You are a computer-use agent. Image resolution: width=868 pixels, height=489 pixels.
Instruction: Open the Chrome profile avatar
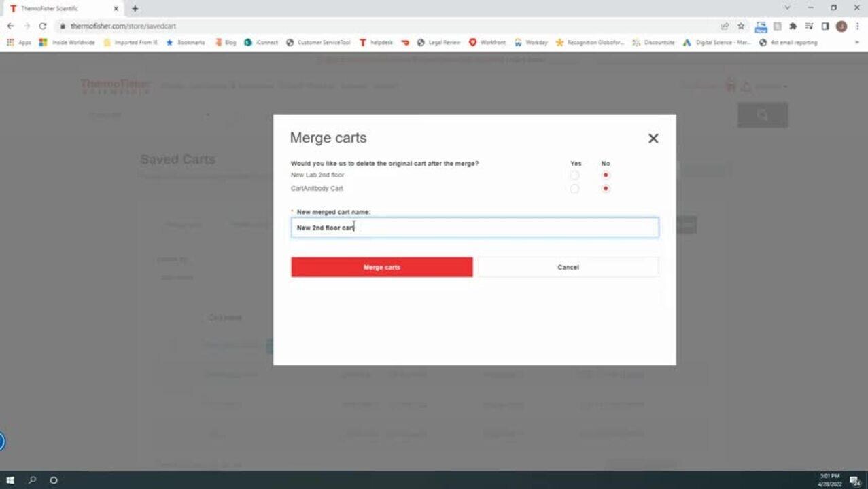tap(841, 26)
